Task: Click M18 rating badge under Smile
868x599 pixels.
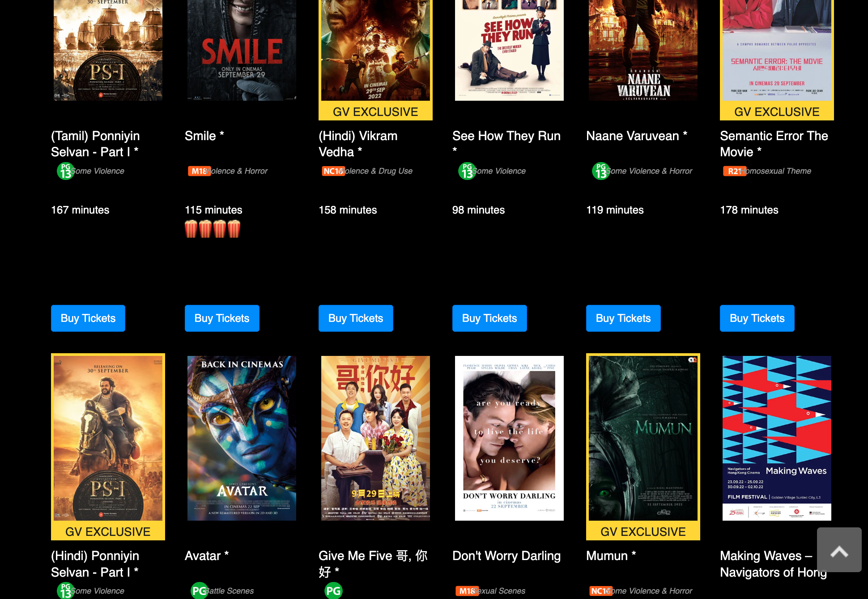Action: click(199, 171)
